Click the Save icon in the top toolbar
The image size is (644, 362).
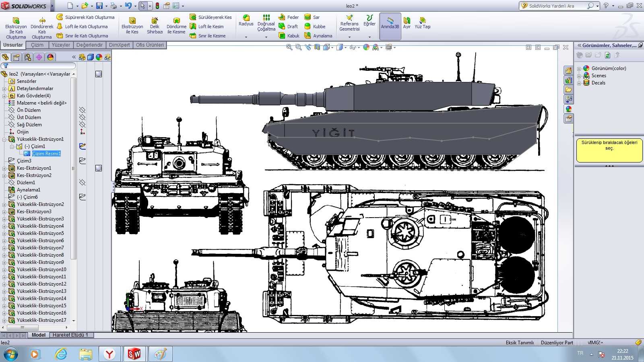[99, 6]
